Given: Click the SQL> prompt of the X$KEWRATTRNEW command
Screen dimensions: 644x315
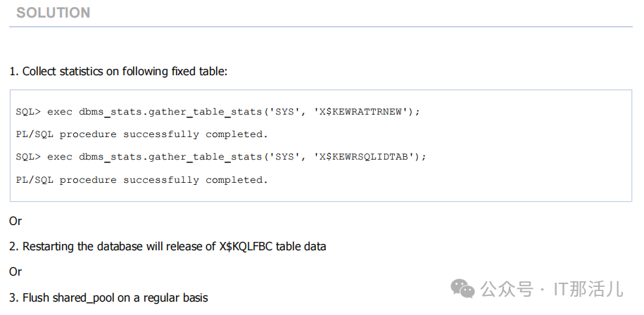Looking at the screenshot, I should click(29, 111).
